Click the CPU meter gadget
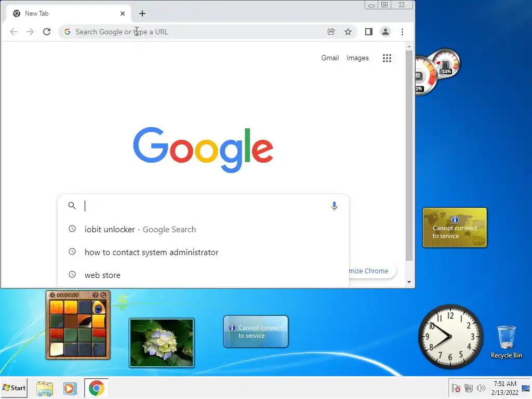 point(437,71)
